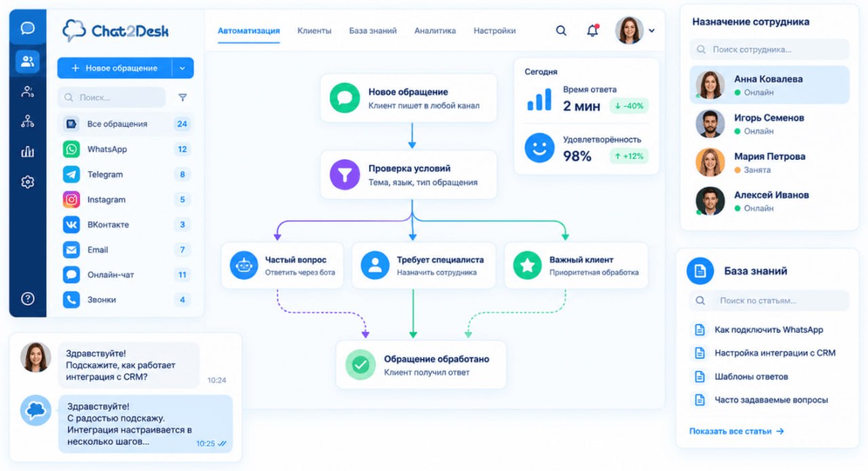Image resolution: width=868 pixels, height=471 pixels.
Task: Click the 10:24 message timestamp
Action: (216, 380)
